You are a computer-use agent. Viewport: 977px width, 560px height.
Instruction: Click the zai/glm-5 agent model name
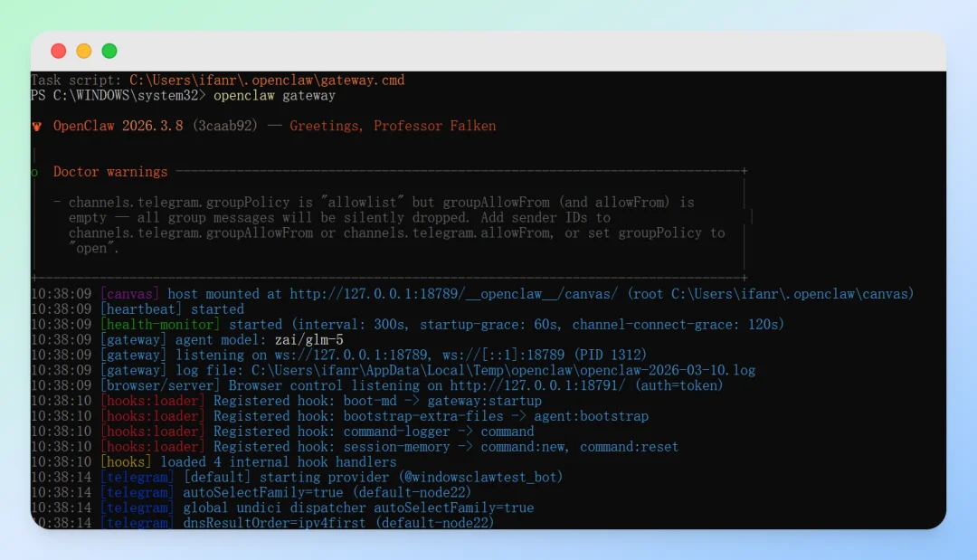(308, 340)
